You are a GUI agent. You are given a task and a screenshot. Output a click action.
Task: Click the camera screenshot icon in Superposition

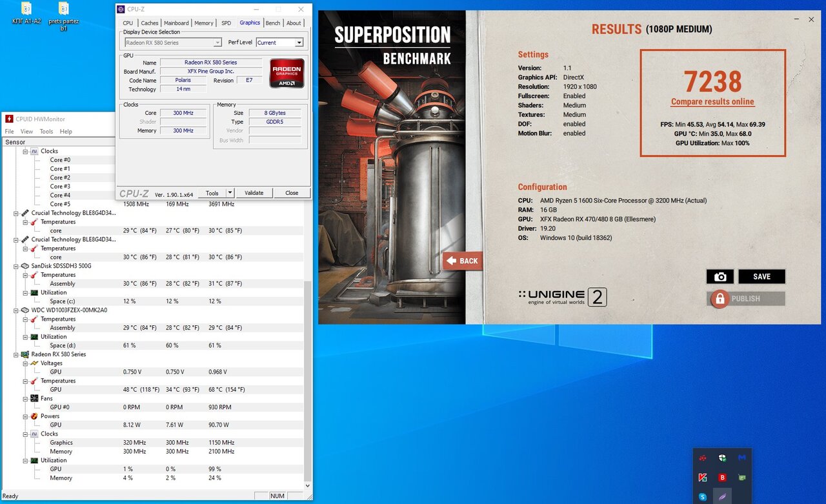tap(720, 277)
